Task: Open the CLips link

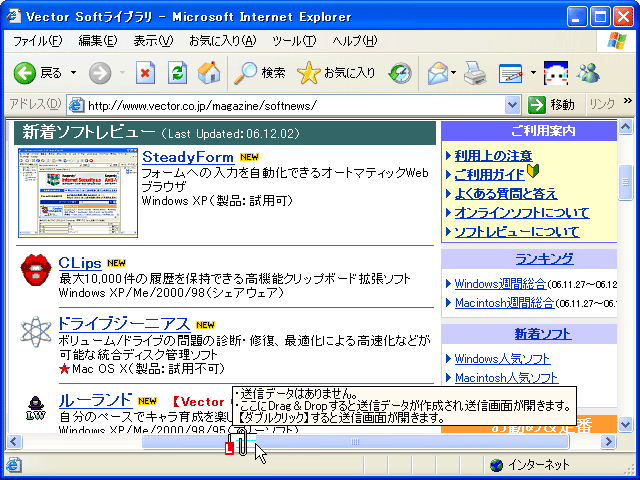Action: click(x=80, y=262)
